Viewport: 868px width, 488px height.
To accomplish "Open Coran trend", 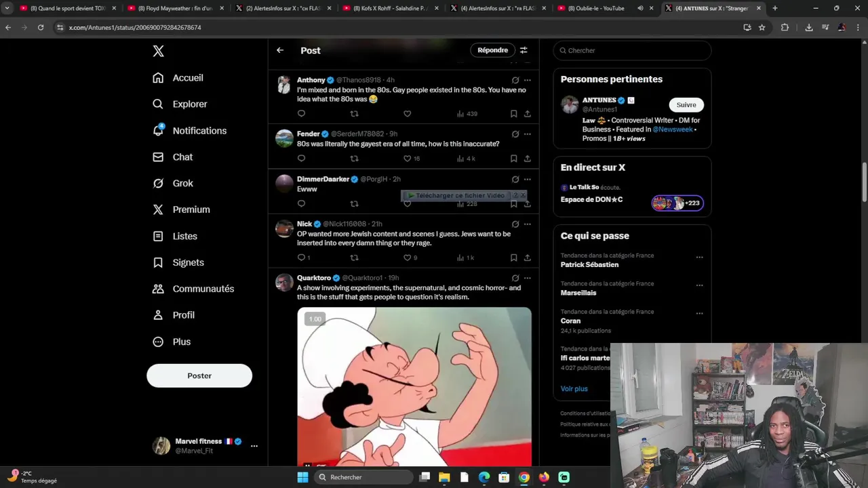I will pyautogui.click(x=570, y=321).
